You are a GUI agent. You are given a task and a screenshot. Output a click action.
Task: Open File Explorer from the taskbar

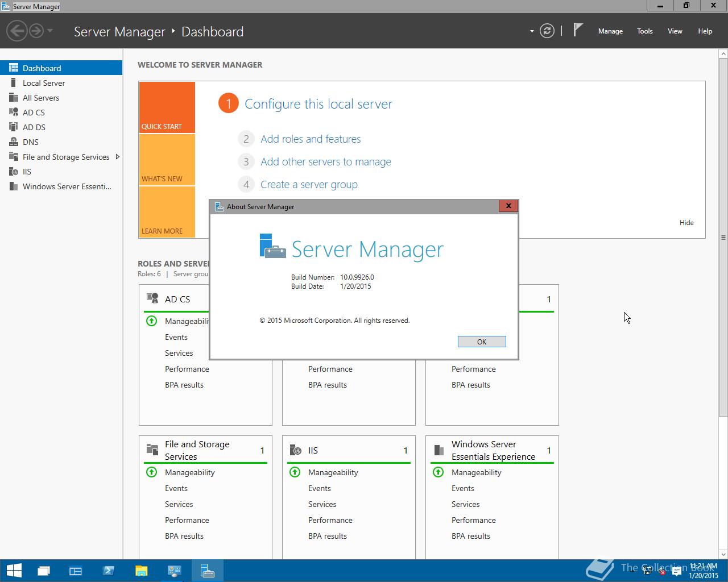141,571
